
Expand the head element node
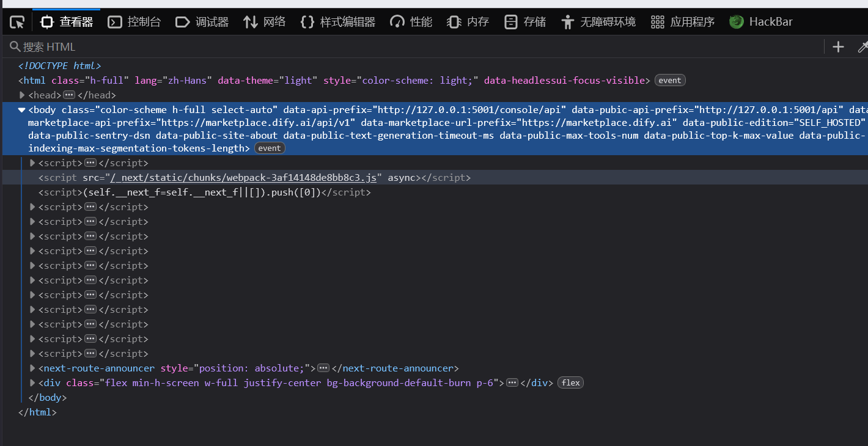(x=22, y=95)
